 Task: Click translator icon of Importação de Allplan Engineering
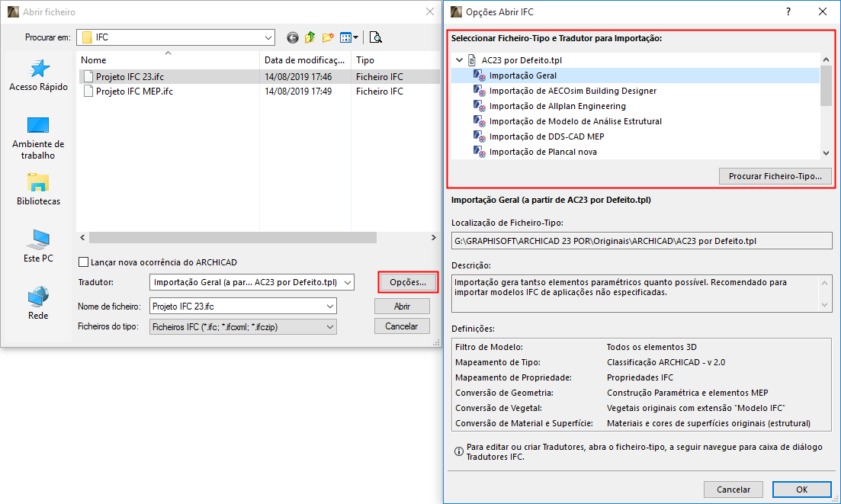[x=480, y=106]
